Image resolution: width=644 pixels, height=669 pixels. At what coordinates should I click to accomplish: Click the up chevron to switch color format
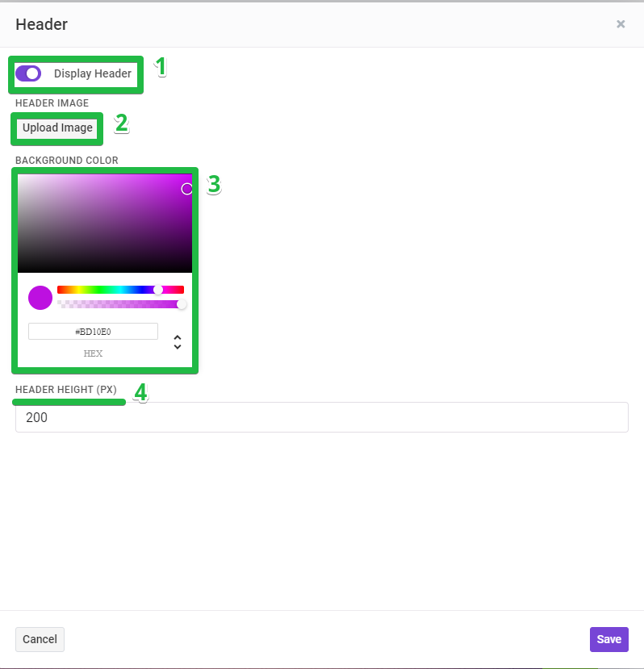[178, 337]
